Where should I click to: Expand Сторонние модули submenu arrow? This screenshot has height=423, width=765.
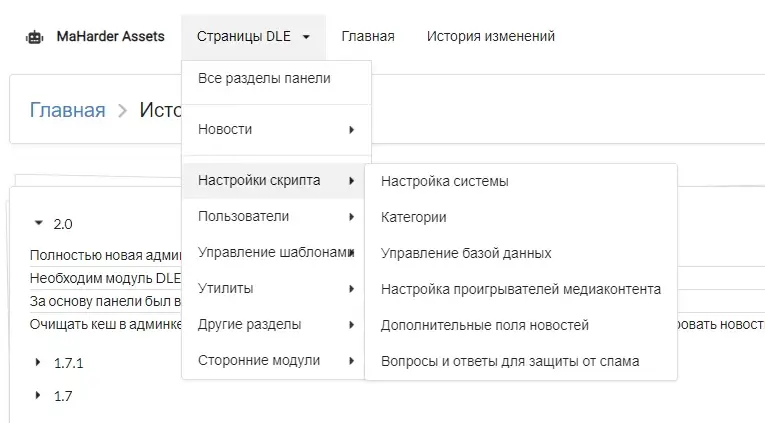[351, 360]
